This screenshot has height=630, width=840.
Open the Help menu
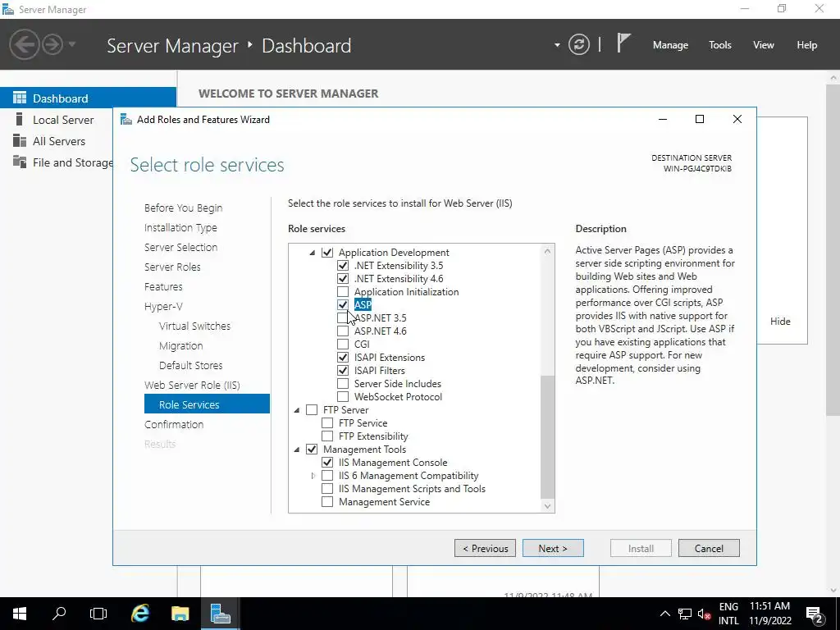click(x=807, y=45)
